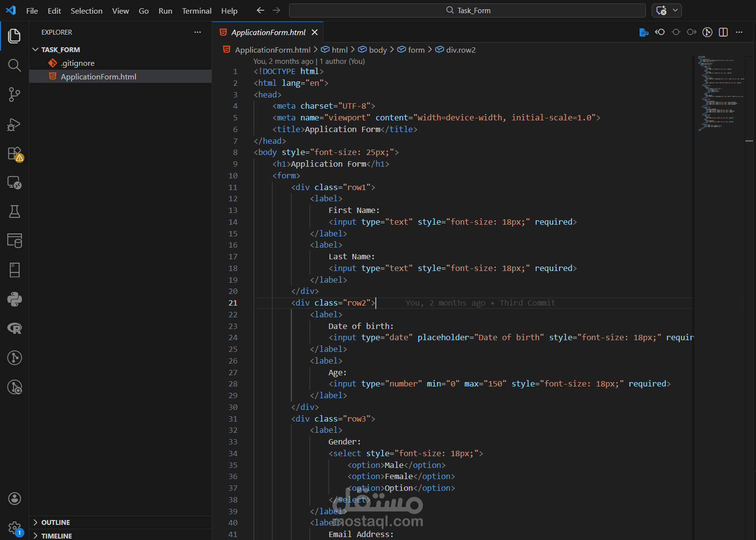The image size is (756, 540).
Task: Open the Python extension panel
Action: tap(15, 299)
